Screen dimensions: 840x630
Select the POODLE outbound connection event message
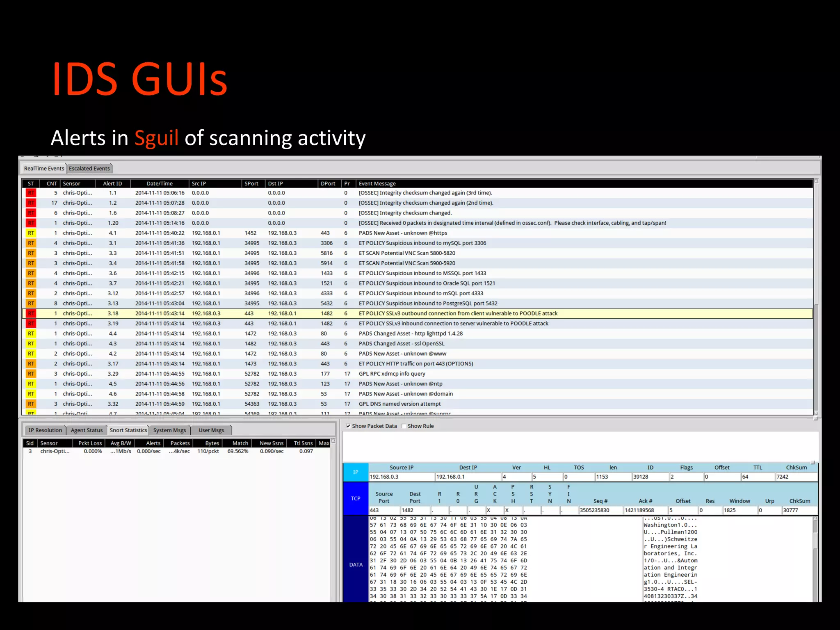458,313
